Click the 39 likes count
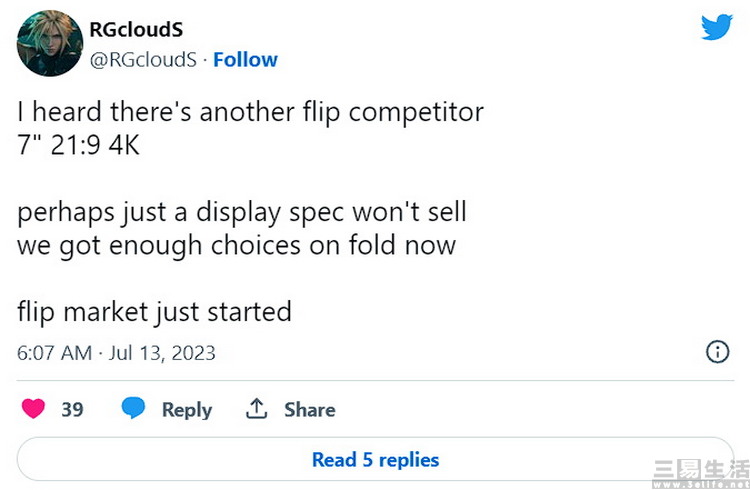The height and width of the screenshot is (490, 750). [x=72, y=410]
